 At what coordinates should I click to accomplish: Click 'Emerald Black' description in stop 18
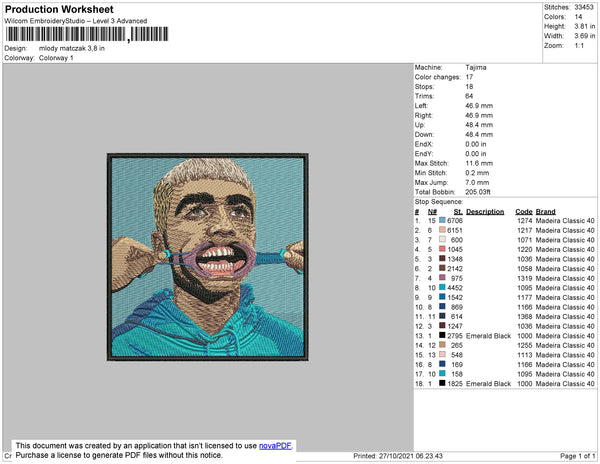point(489,384)
